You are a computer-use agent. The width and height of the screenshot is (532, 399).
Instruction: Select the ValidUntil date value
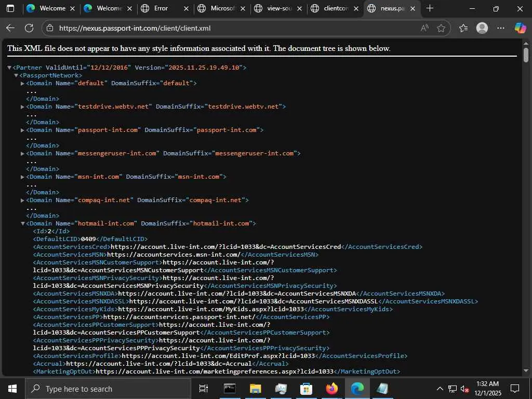(x=109, y=68)
